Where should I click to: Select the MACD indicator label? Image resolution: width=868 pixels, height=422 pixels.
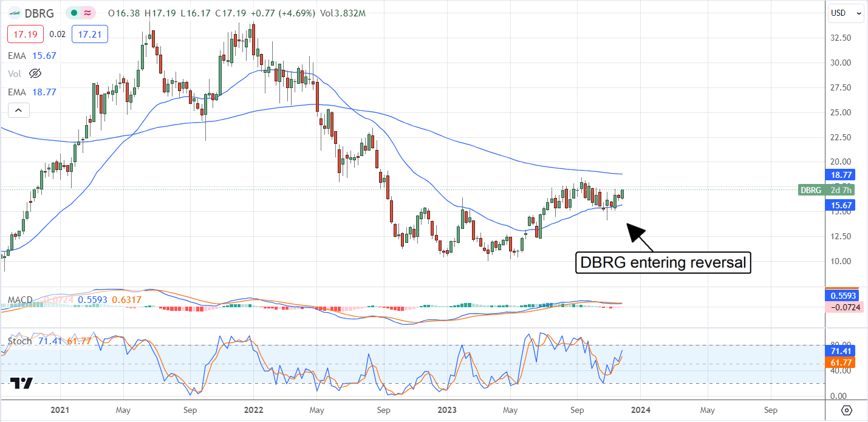(19, 301)
